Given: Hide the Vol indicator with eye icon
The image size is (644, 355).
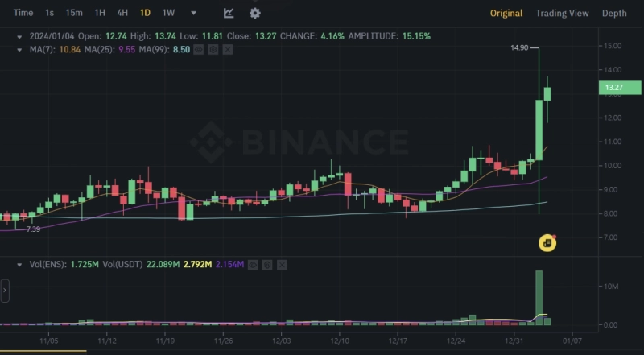Looking at the screenshot, I should [x=253, y=264].
